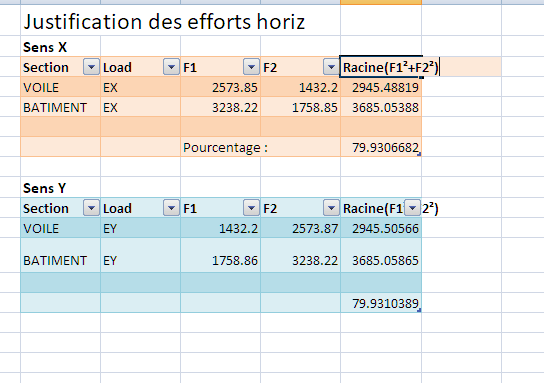Screen dimensions: 544x383
Task: Select the VOILE cell in the orange table
Action: [60, 87]
